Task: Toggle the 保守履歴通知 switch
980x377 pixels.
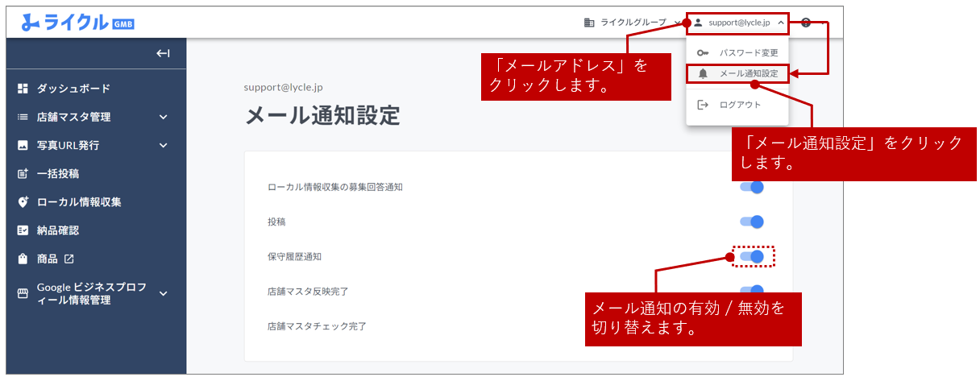Action: (x=752, y=257)
